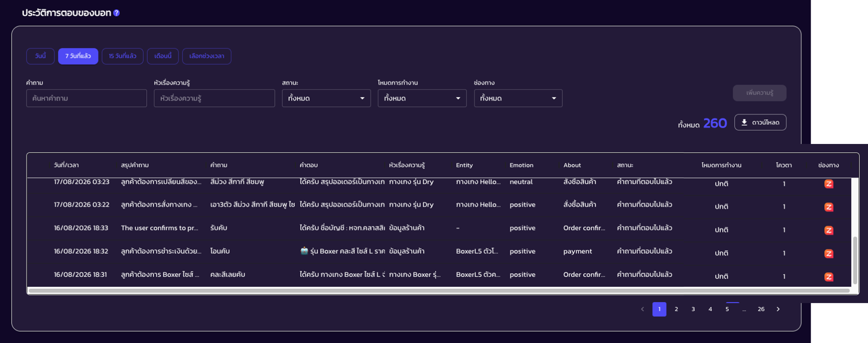This screenshot has width=868, height=343.
Task: Click the channel icon in the 17/08/2026 03:23 row
Action: pyautogui.click(x=829, y=184)
